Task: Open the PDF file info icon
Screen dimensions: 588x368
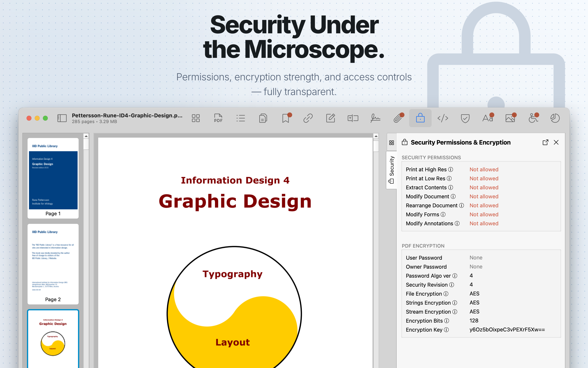Action: tap(218, 118)
